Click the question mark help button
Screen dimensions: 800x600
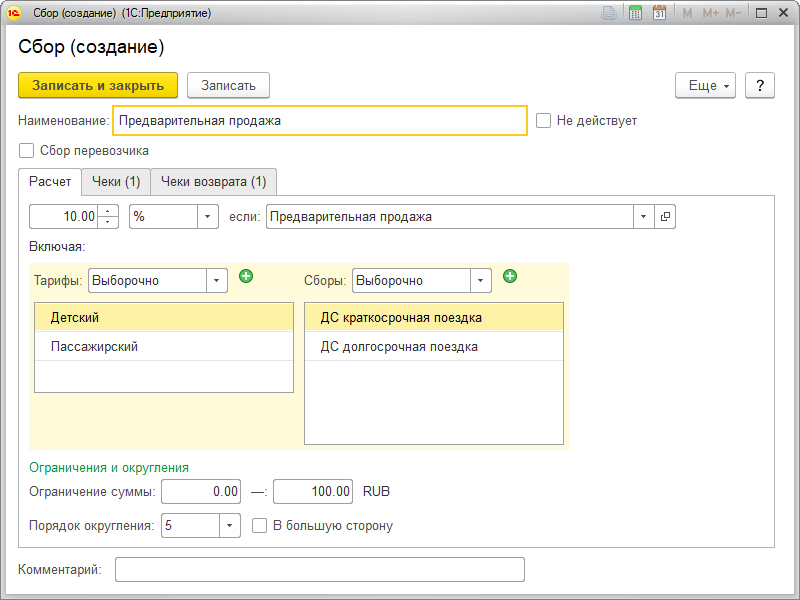click(x=760, y=86)
